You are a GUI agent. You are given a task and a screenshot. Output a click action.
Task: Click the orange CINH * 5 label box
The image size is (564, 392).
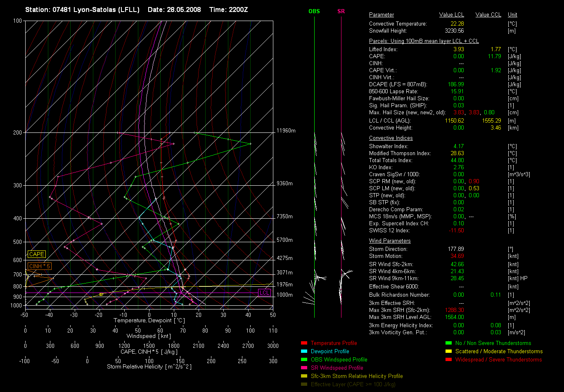coord(40,266)
